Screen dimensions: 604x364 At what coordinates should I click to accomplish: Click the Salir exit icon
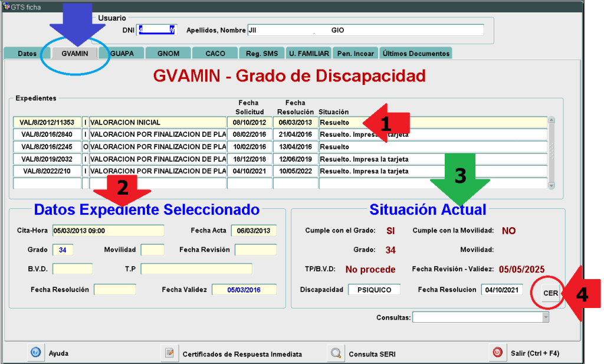(497, 353)
